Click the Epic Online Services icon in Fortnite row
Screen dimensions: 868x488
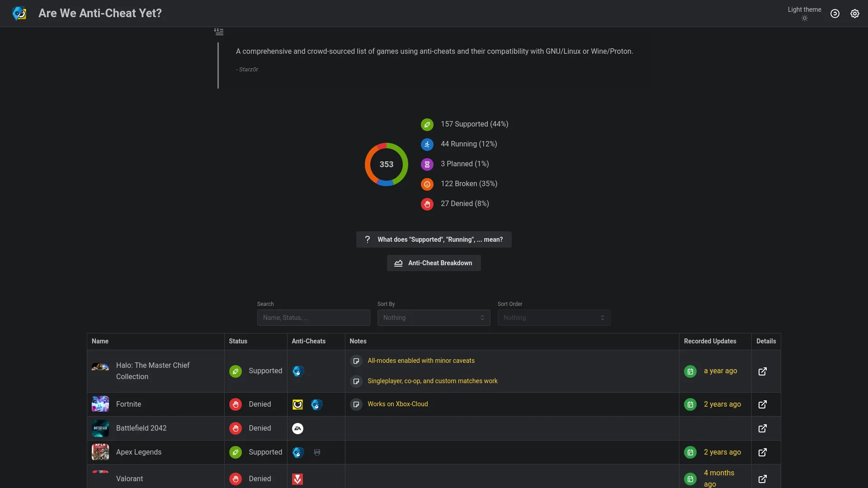[316, 404]
